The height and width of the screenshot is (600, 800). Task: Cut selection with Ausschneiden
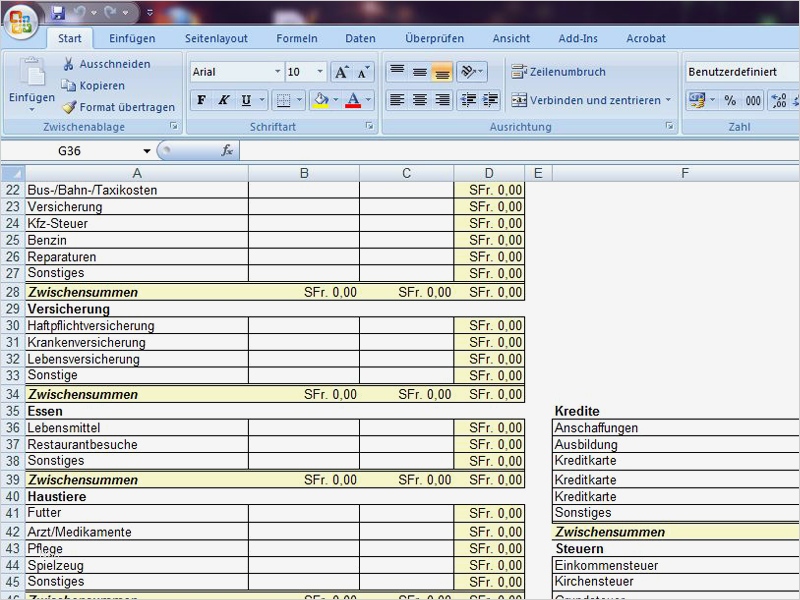point(107,64)
